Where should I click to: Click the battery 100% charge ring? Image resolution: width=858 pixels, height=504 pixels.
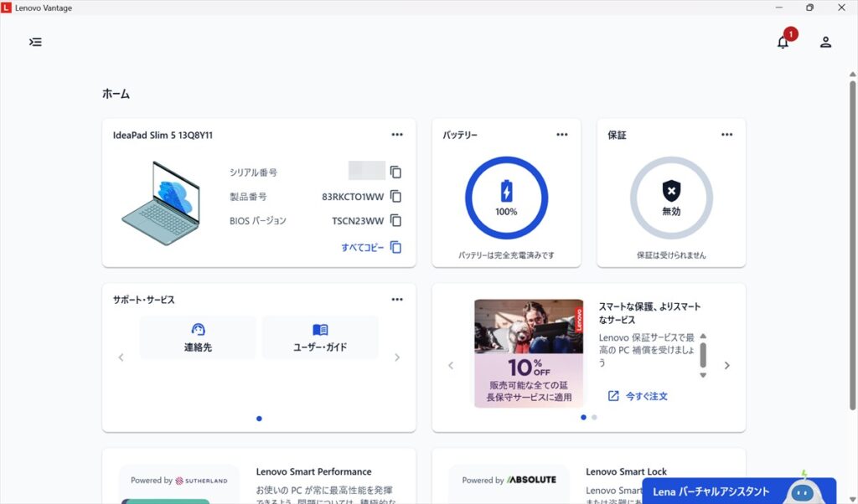pyautogui.click(x=506, y=198)
